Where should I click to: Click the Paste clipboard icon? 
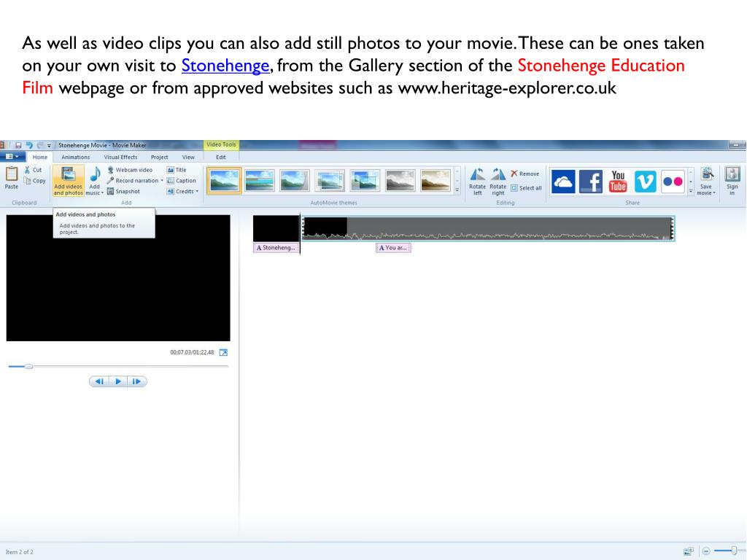(12, 175)
